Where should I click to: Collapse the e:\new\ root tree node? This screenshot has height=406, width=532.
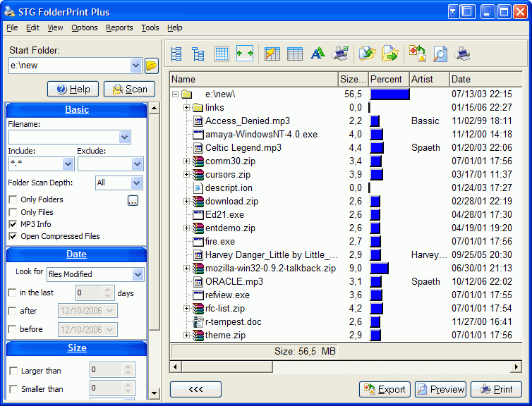pos(176,94)
